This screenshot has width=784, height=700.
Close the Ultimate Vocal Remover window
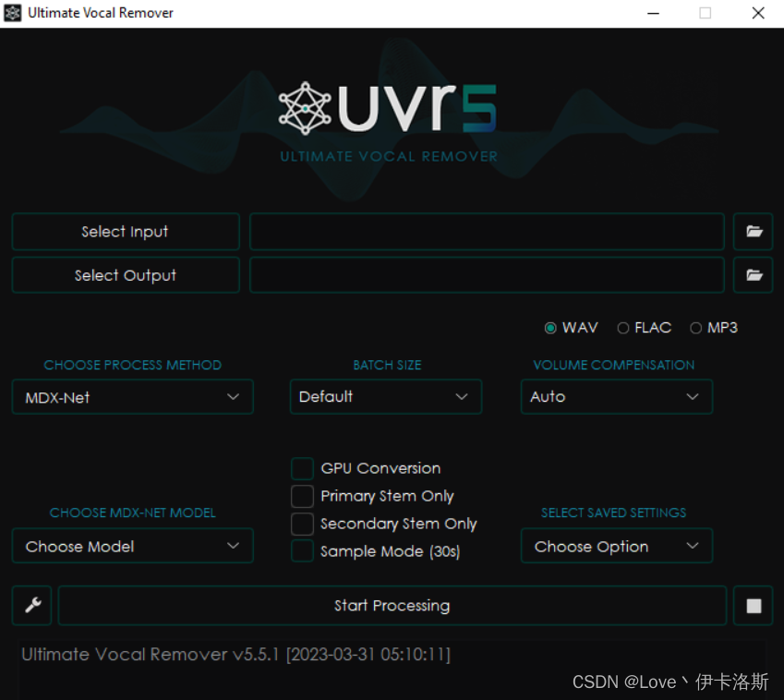tap(758, 13)
